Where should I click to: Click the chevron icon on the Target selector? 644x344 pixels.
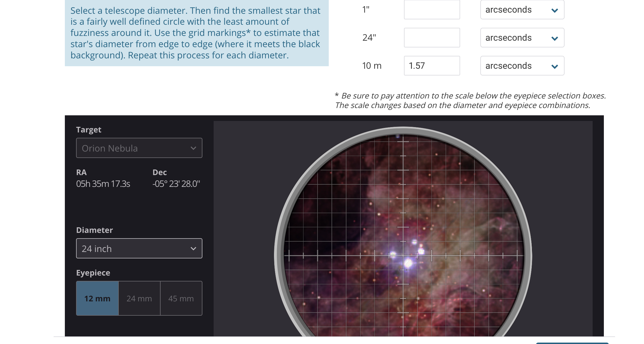(x=193, y=148)
